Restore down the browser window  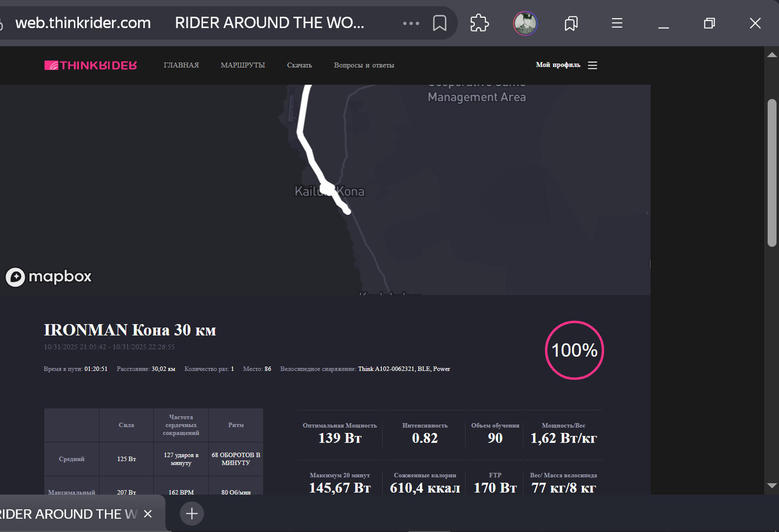click(x=709, y=23)
